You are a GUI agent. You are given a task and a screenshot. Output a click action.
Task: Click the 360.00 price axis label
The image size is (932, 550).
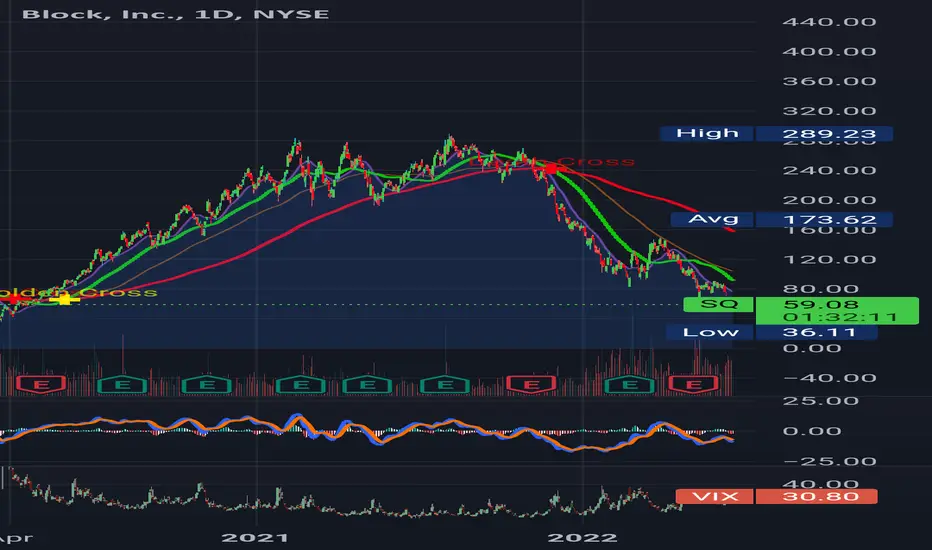(829, 81)
